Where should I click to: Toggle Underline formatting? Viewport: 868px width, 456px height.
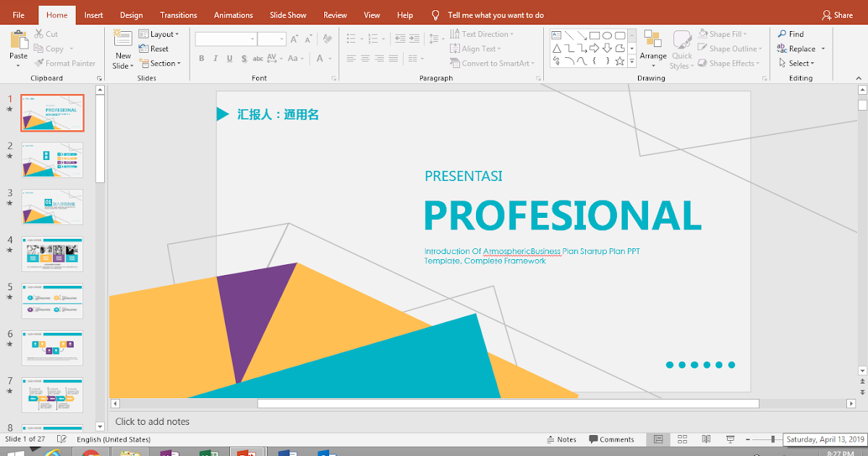(x=230, y=59)
